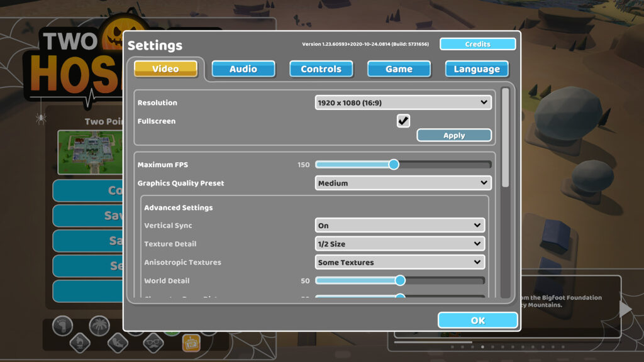Image resolution: width=644 pixels, height=362 pixels.
Task: Select the highlighted news page dot
Action: click(482, 347)
